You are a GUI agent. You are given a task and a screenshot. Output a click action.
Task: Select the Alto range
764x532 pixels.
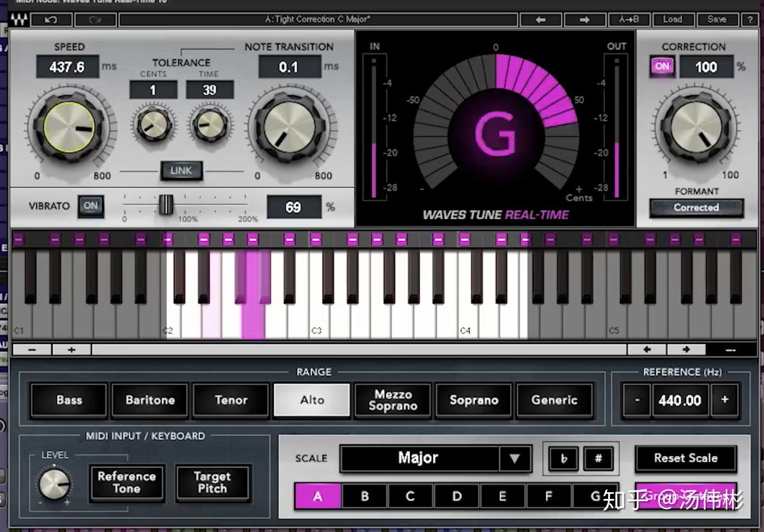[x=312, y=400]
